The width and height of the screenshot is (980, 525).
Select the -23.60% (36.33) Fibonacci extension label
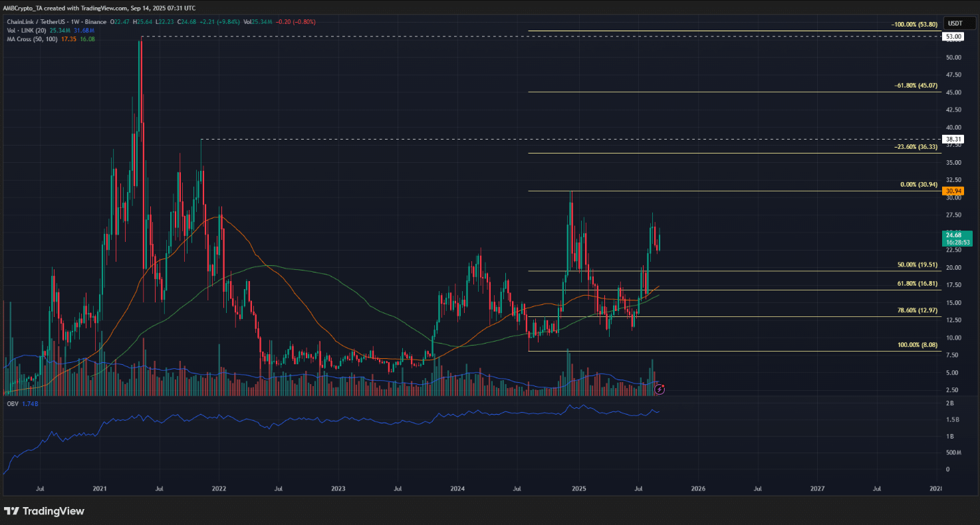pos(916,147)
